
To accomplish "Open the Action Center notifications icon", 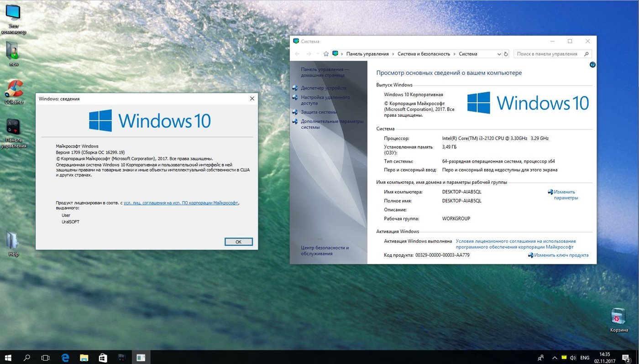I will click(626, 358).
